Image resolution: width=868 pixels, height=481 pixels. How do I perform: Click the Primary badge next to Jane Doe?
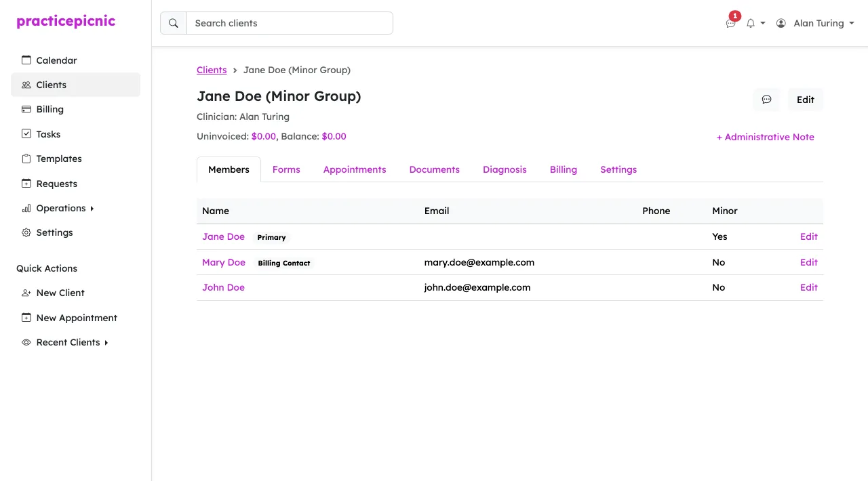click(271, 237)
